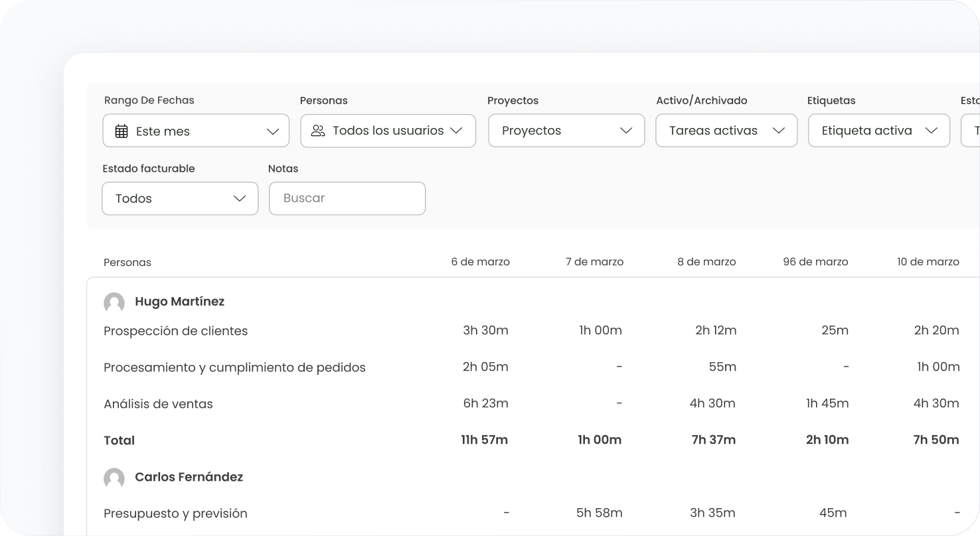Click the 'Rango De Fechas' filter label

click(149, 101)
